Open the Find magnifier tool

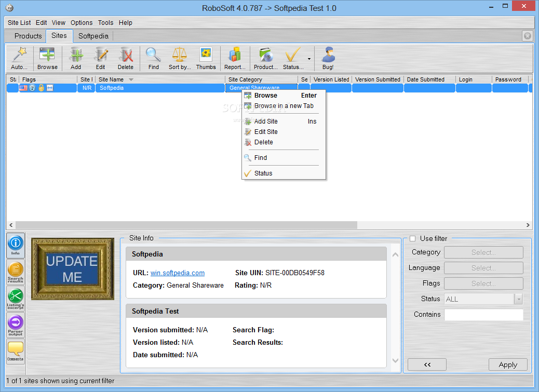pyautogui.click(x=153, y=58)
